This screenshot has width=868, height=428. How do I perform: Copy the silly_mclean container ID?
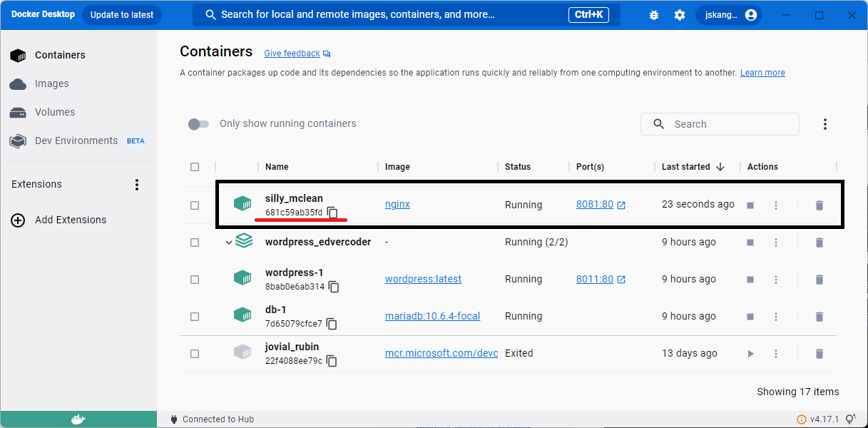pos(332,213)
